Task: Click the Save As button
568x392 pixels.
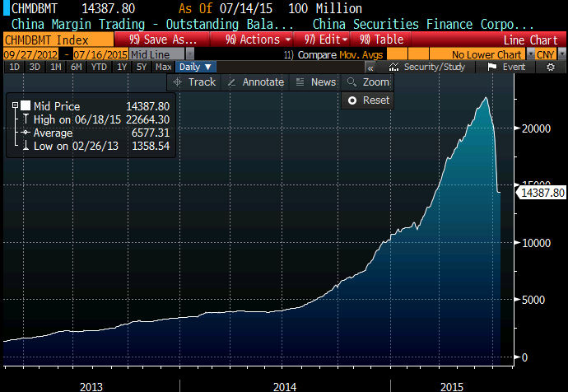Action: 164,40
